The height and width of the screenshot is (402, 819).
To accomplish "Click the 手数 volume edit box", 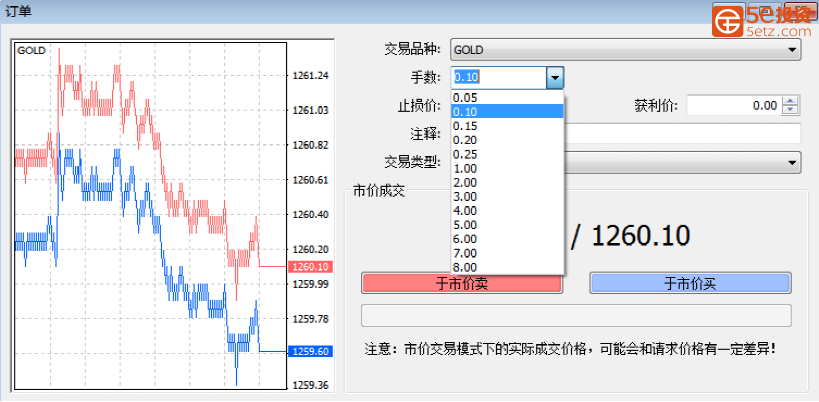I will pyautogui.click(x=498, y=78).
